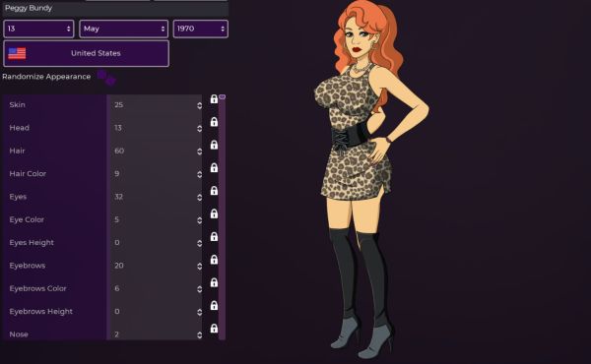Open the birth year dropdown showing 1970
Screen dimensions: 591x364
[201, 29]
